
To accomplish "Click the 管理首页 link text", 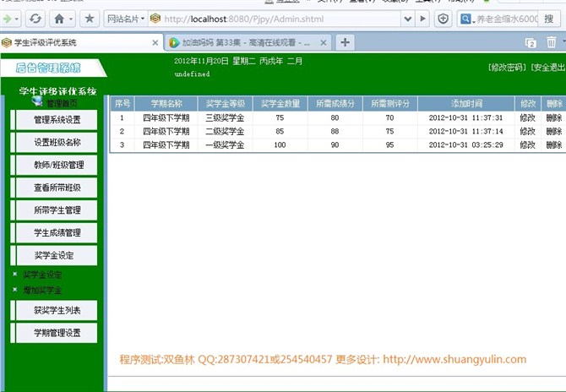I will pos(62,104).
